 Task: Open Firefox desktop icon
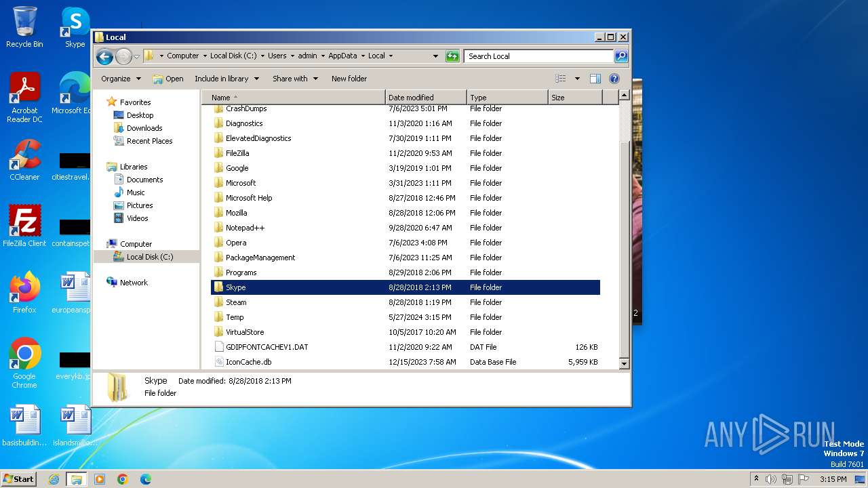click(x=24, y=292)
